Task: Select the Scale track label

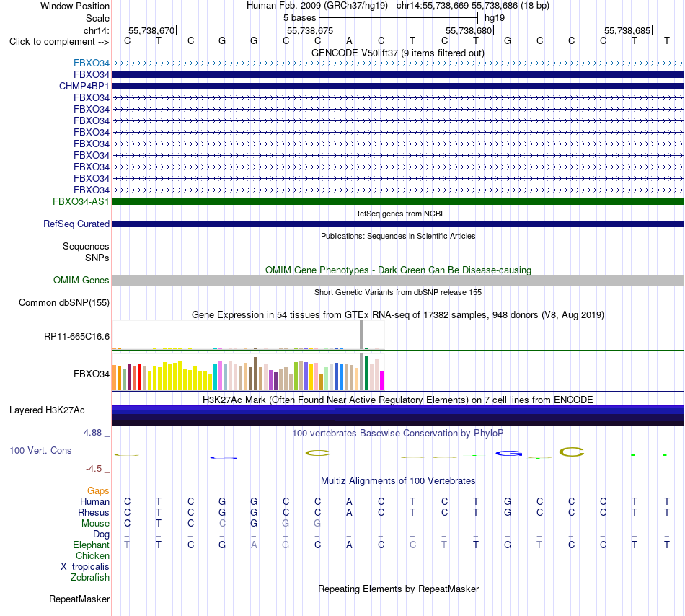Action: tap(97, 18)
